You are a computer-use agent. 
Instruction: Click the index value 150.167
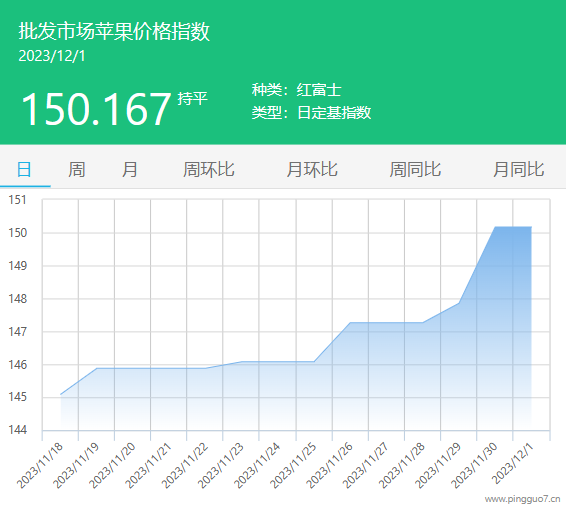(96, 108)
